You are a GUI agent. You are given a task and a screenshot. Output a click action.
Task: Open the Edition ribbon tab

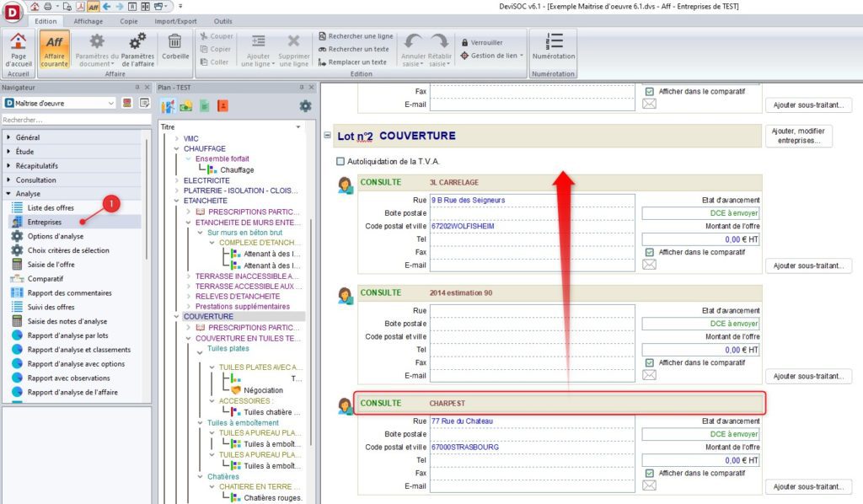point(46,21)
